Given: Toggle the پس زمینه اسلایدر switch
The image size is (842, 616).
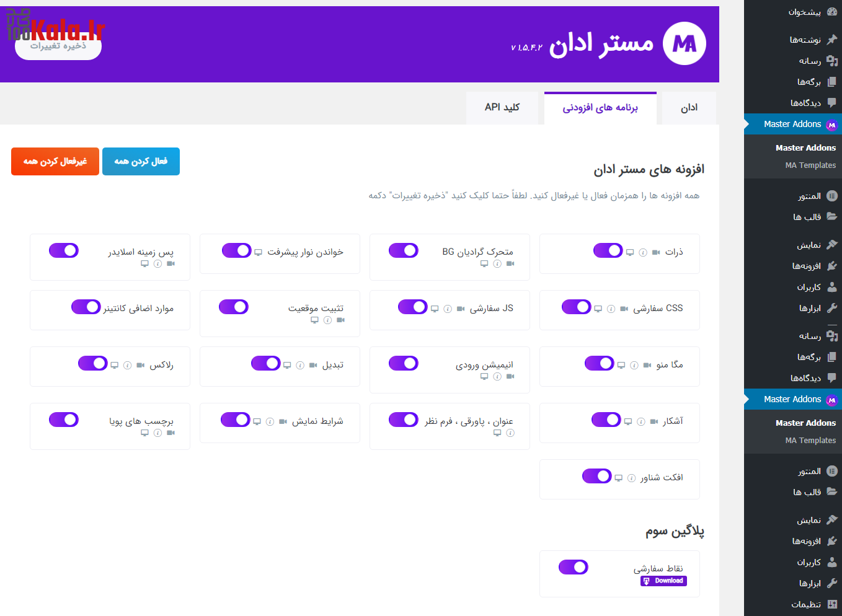Looking at the screenshot, I should coord(64,250).
